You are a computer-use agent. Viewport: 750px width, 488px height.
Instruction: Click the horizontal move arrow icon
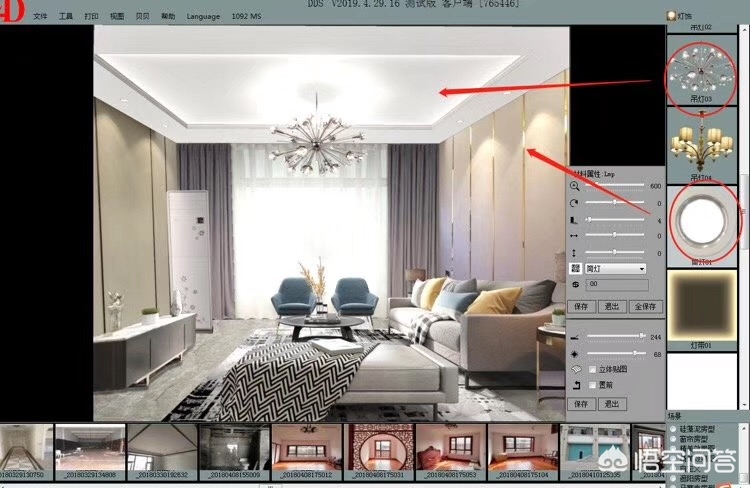[x=575, y=236]
